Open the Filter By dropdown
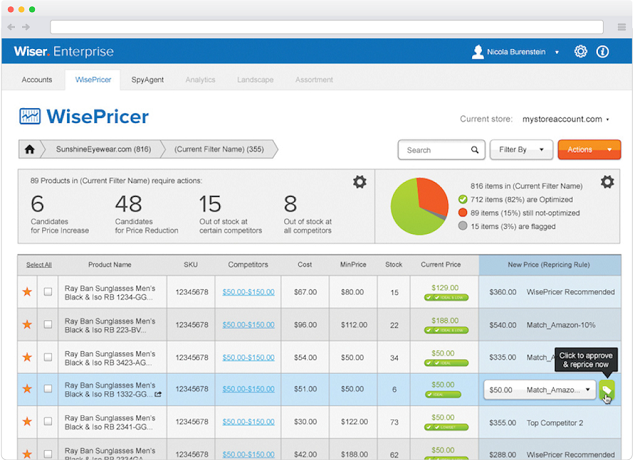 coord(521,150)
